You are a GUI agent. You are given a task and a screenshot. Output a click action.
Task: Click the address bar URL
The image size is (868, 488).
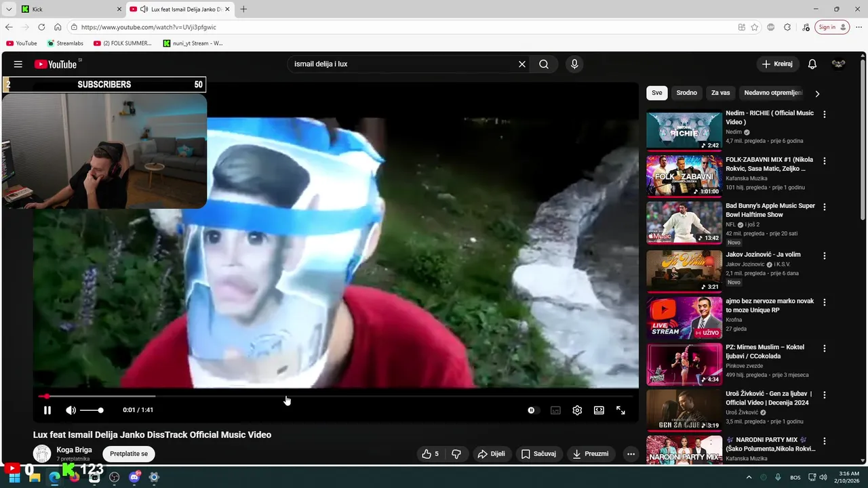(x=149, y=27)
